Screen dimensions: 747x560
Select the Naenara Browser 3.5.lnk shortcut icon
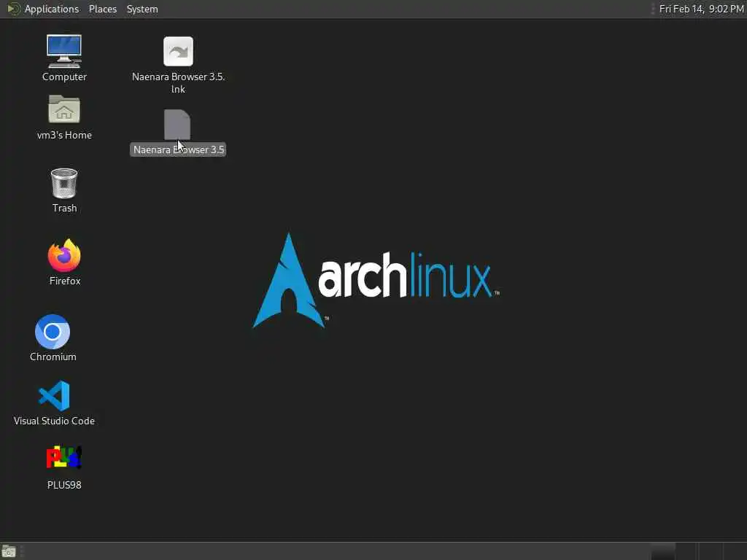178,52
